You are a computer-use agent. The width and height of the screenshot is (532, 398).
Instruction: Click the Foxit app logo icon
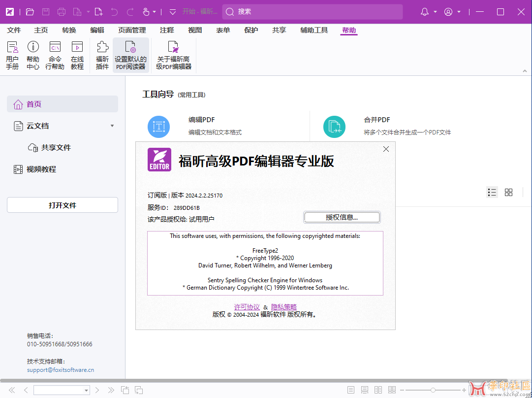(9, 12)
